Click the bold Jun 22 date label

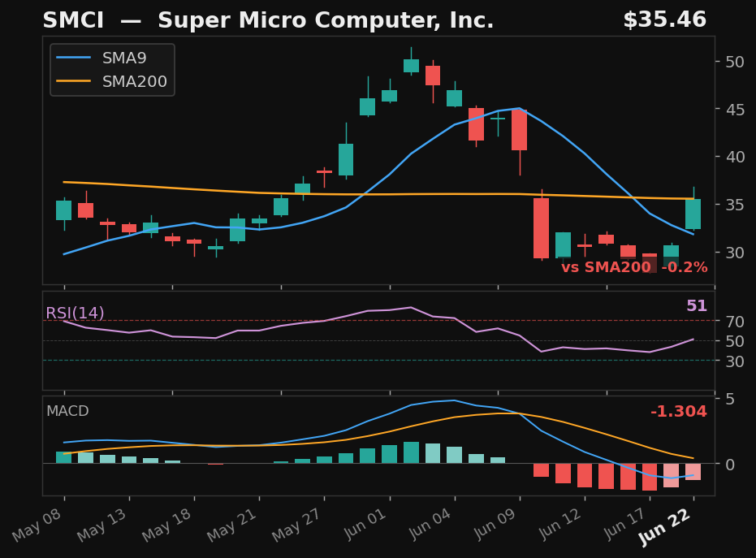[665, 528]
